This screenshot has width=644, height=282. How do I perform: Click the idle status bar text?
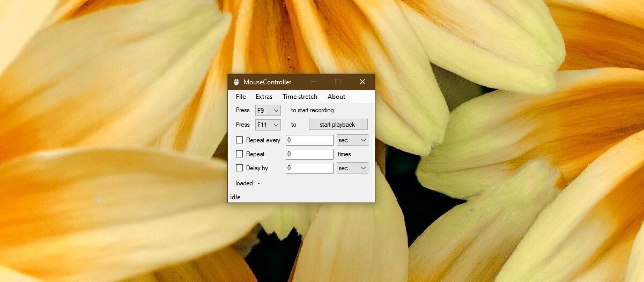pyautogui.click(x=235, y=197)
